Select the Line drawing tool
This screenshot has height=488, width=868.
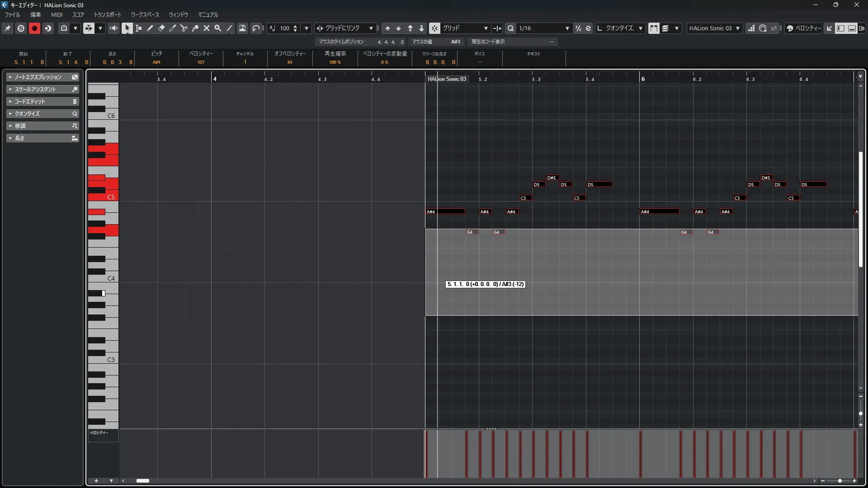click(x=229, y=28)
